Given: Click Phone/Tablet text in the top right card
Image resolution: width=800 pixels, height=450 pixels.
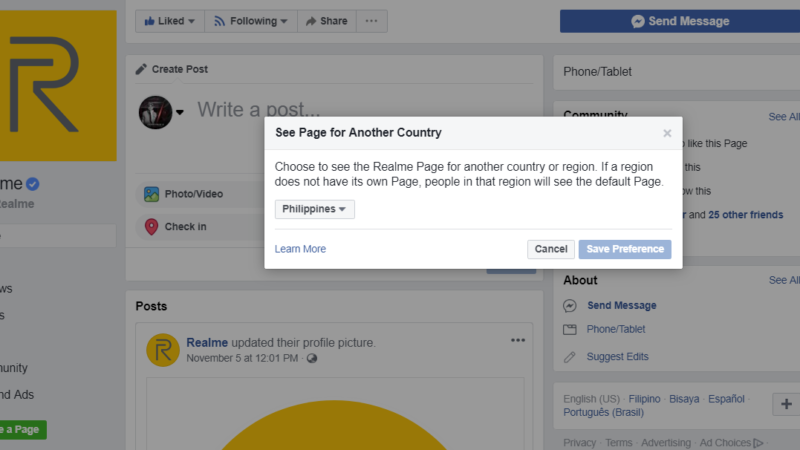Looking at the screenshot, I should coord(597,72).
